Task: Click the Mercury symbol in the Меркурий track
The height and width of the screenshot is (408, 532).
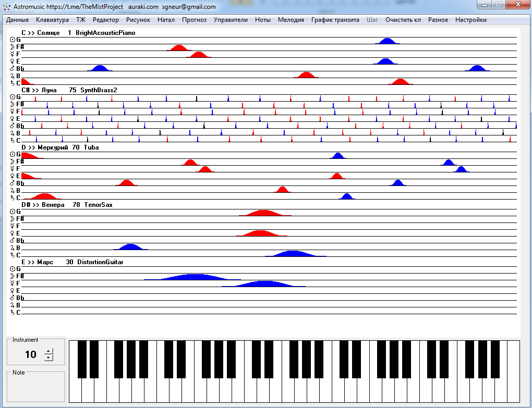Action: tap(13, 169)
